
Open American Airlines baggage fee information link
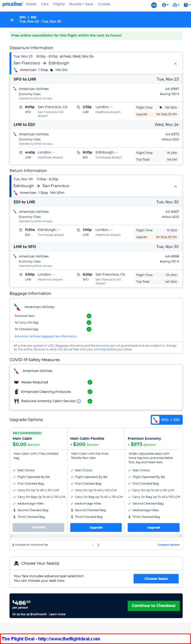pos(46,336)
